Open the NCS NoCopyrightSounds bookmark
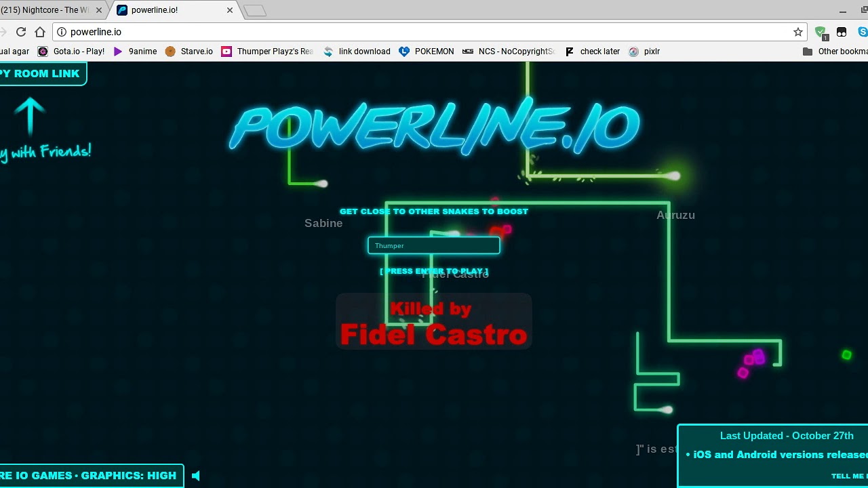Image resolution: width=868 pixels, height=488 pixels. point(509,52)
